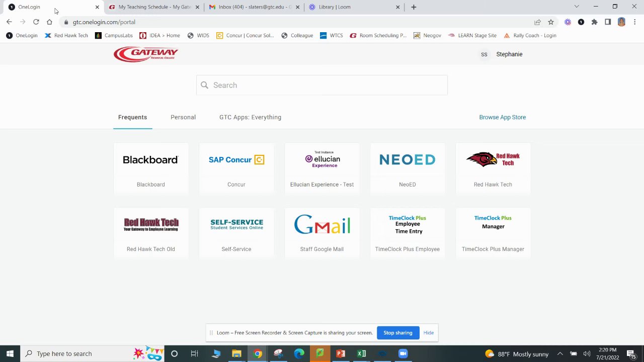Click the browser back arrow
Screen dimensions: 644x362
coord(9,22)
